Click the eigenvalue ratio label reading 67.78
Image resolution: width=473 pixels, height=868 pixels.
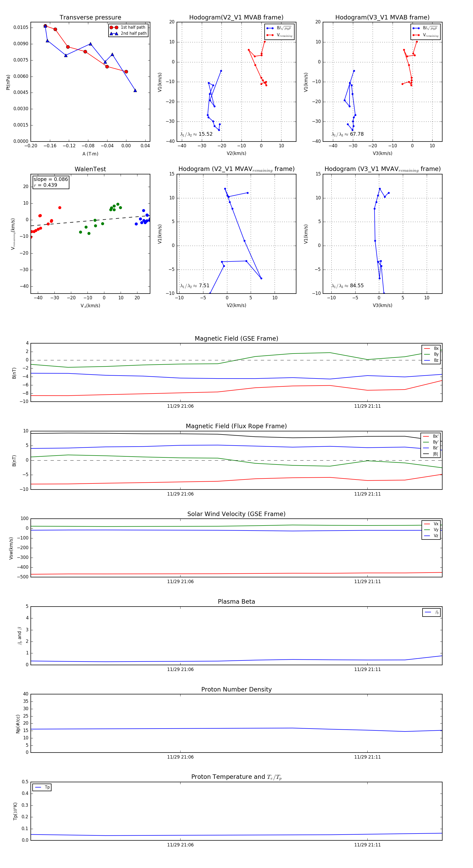[347, 134]
